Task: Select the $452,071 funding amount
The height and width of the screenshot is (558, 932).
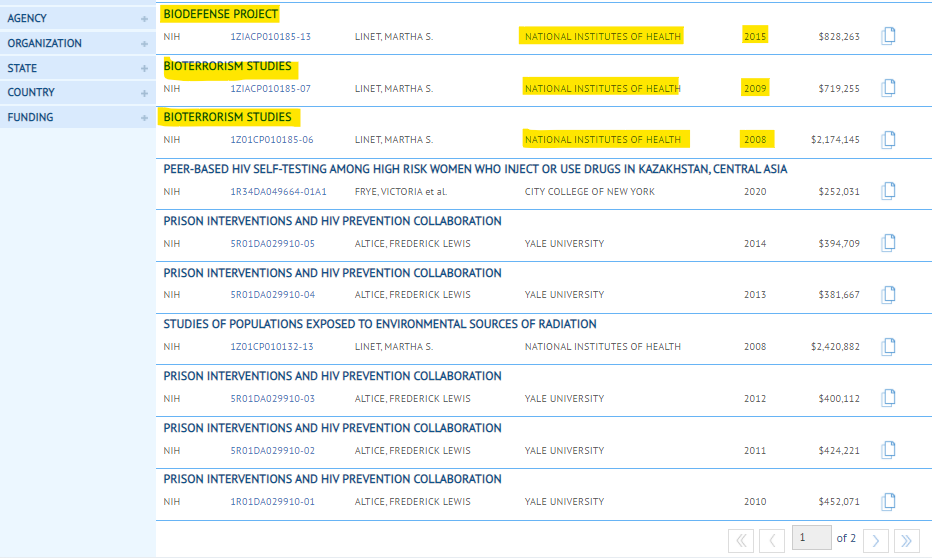Action: [x=839, y=502]
